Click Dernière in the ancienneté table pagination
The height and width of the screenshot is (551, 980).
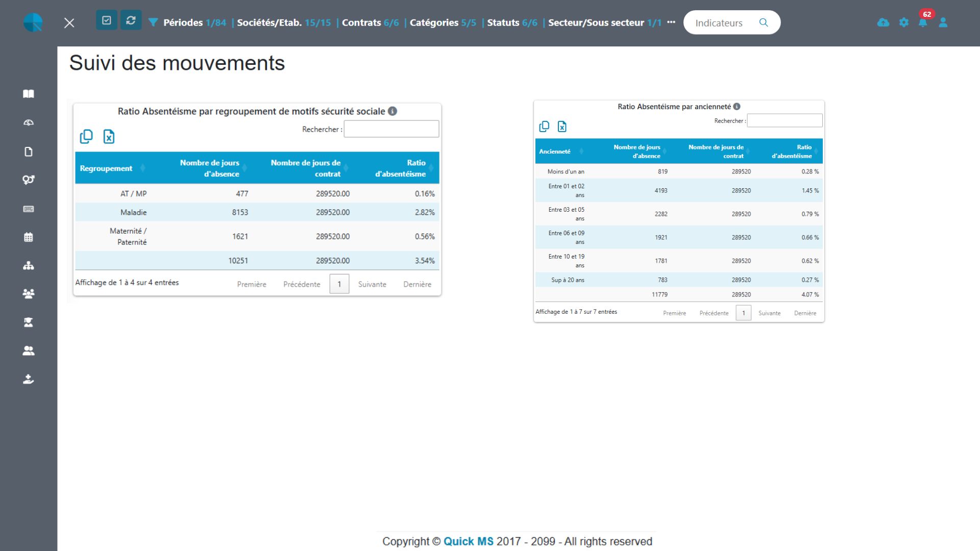click(805, 313)
